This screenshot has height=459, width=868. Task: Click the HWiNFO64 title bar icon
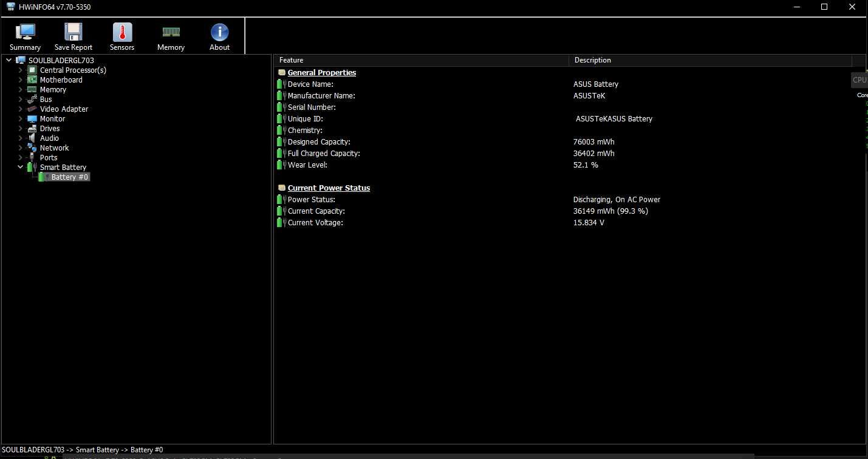click(11, 7)
